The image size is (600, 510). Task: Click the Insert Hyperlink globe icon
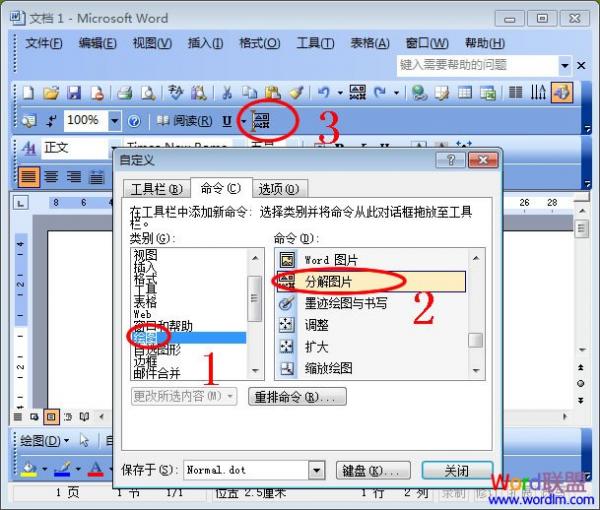click(x=419, y=93)
